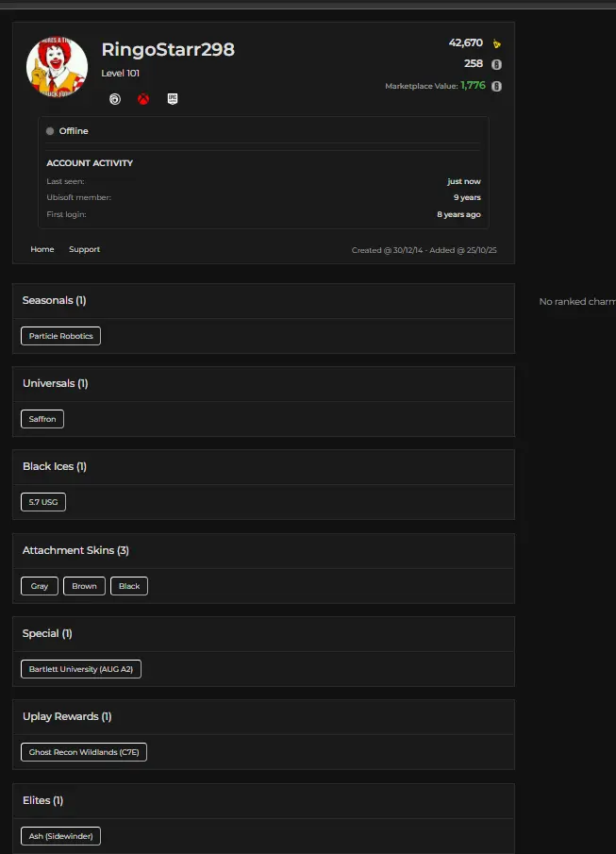The width and height of the screenshot is (616, 854).
Task: Click the yellow renown icon beside 42,670
Action: tap(497, 43)
